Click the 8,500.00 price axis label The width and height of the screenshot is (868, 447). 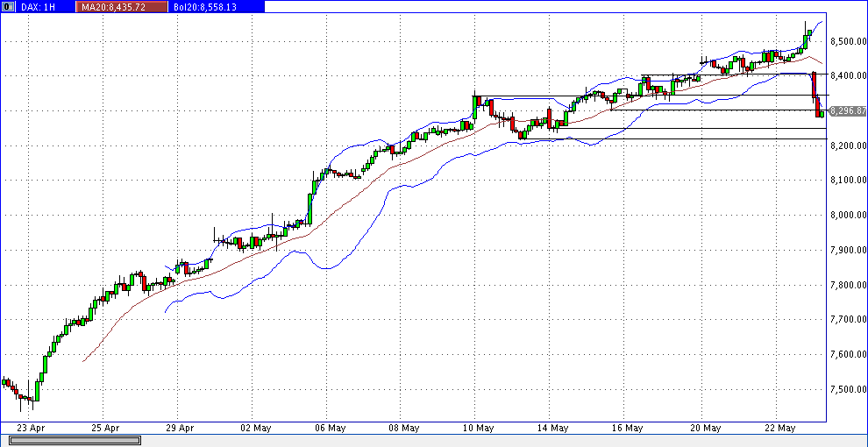848,41
